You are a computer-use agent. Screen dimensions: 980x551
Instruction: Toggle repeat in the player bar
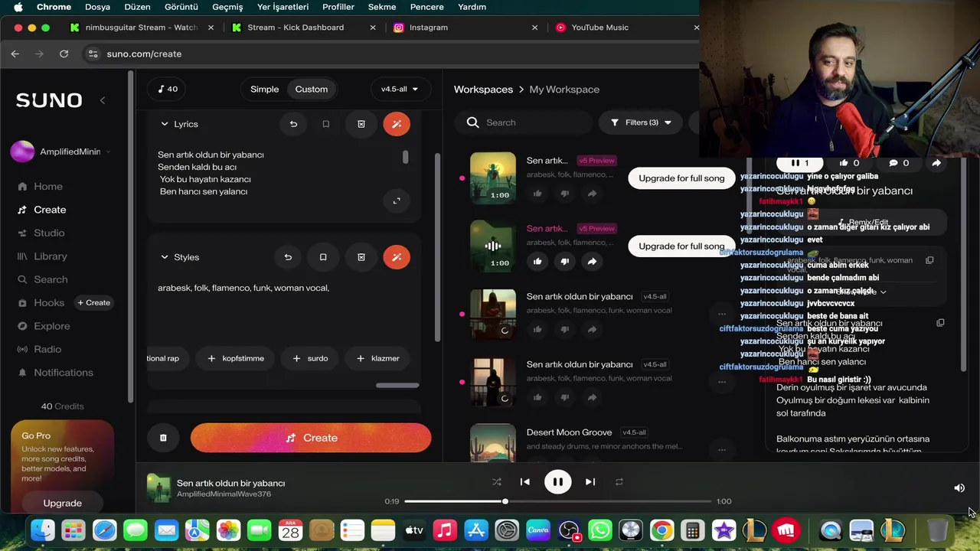[619, 482]
